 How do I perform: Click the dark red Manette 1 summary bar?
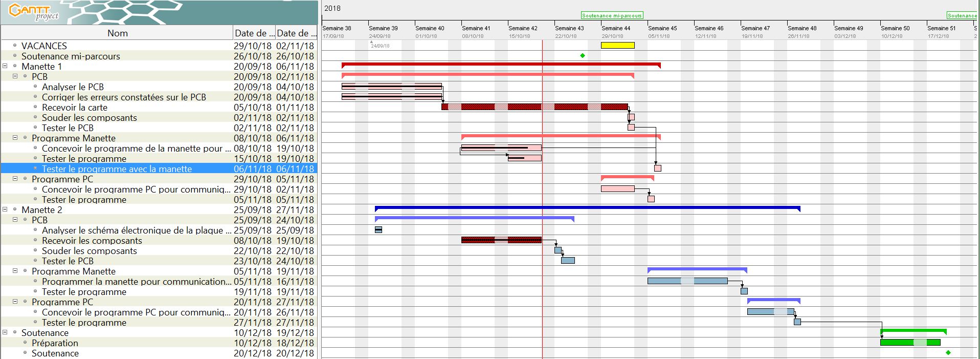click(x=501, y=65)
